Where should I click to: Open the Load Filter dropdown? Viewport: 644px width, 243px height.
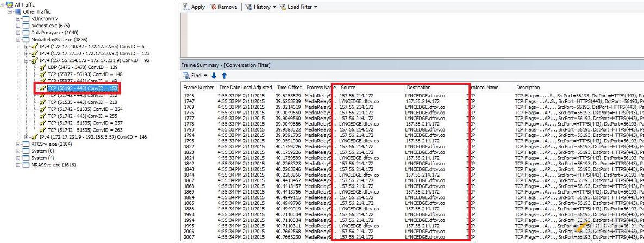point(298,7)
